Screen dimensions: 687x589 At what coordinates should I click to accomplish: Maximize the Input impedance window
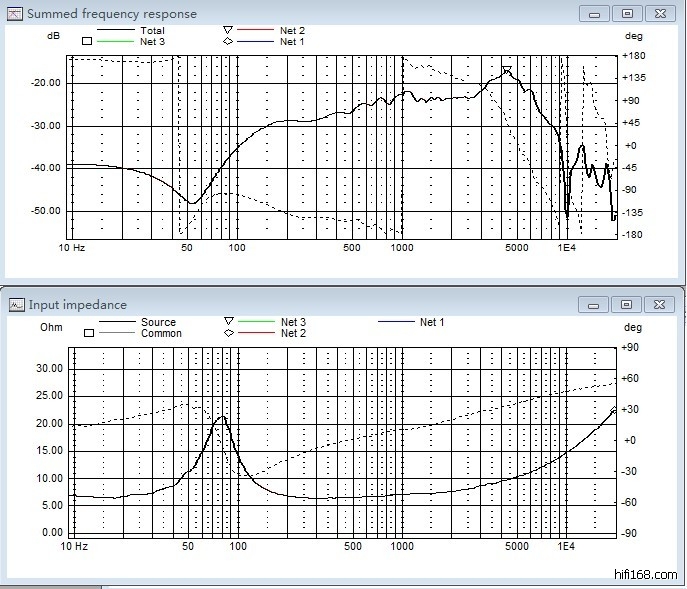pos(627,304)
